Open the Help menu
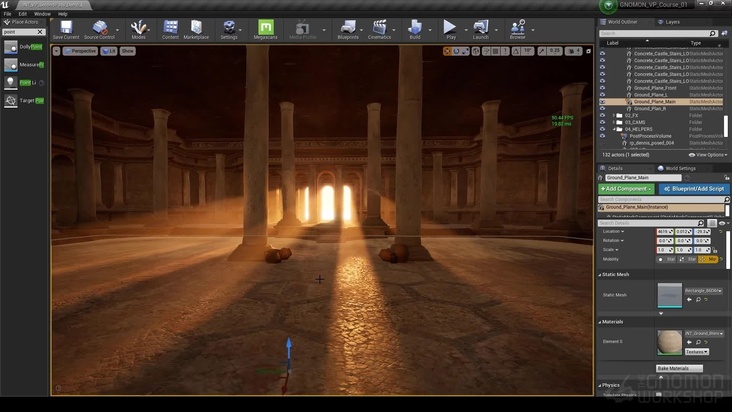The image size is (732, 412). coord(63,14)
